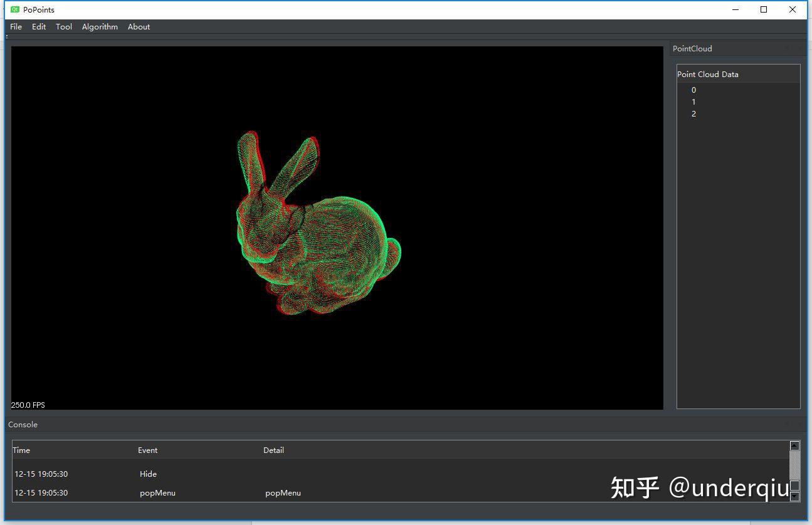
Task: Sort console entries by the Time column
Action: click(x=21, y=450)
